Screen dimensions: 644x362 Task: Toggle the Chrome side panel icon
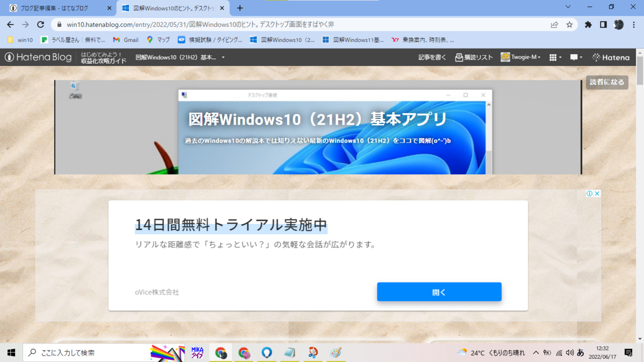point(603,25)
